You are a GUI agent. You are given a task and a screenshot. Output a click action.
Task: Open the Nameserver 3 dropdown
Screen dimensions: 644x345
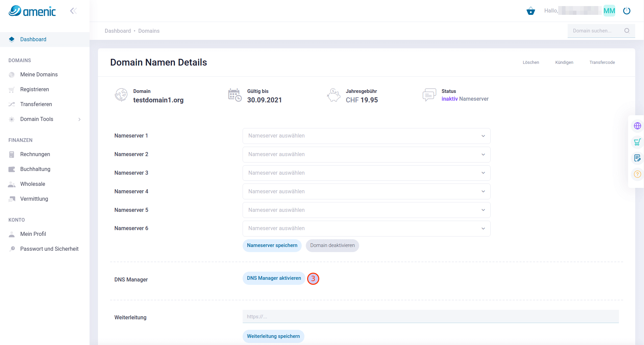tap(366, 173)
